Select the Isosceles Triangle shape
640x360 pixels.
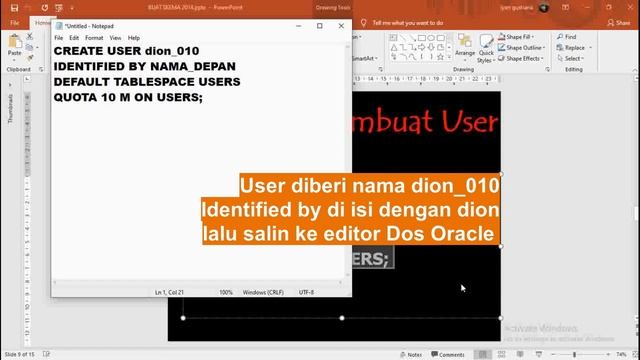click(393, 48)
